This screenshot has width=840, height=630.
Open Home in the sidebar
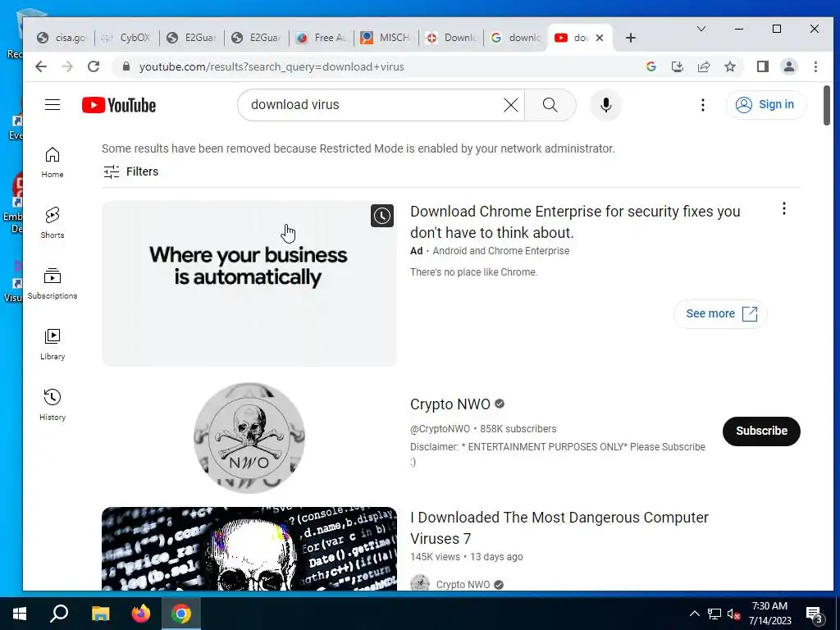[52, 162]
